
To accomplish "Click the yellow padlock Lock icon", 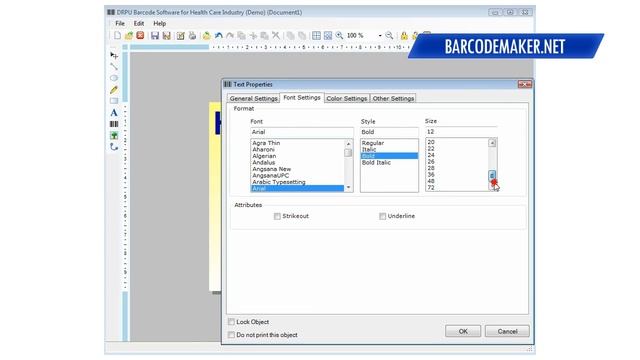I will coord(404,36).
